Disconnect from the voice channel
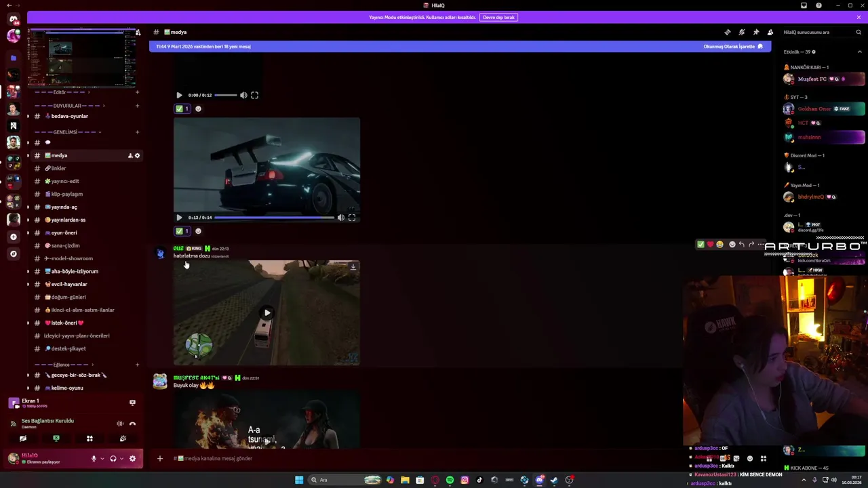The width and height of the screenshot is (868, 488). click(132, 424)
